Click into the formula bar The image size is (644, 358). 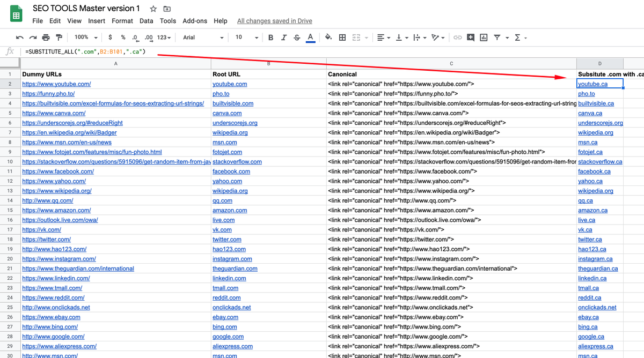[x=333, y=51]
